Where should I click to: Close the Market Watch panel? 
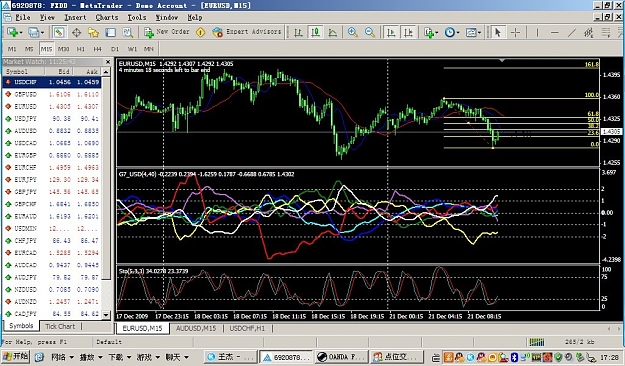click(108, 62)
